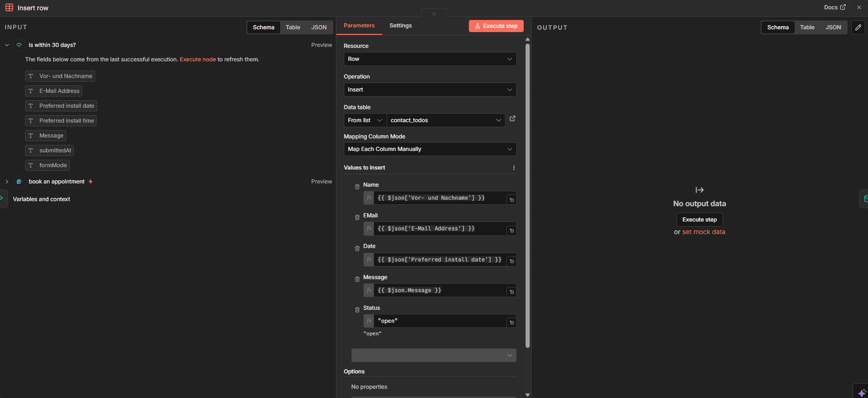Click trash icon beside the EMail field

point(357,217)
